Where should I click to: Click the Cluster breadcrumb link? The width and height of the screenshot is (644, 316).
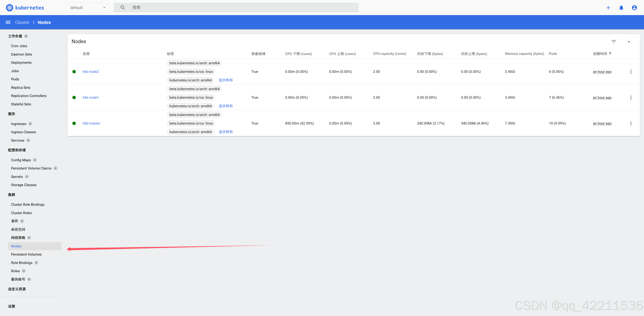point(22,22)
